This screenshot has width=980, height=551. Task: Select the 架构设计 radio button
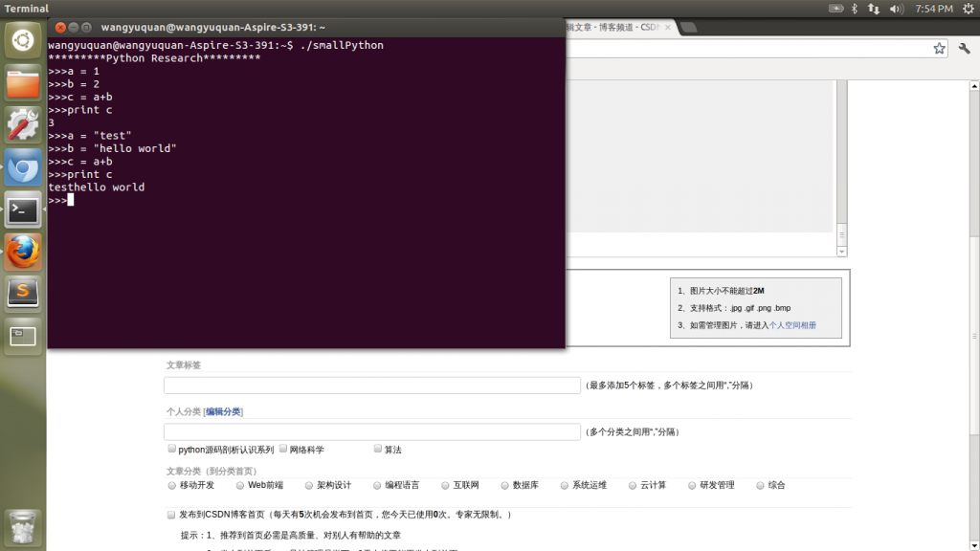pos(309,485)
